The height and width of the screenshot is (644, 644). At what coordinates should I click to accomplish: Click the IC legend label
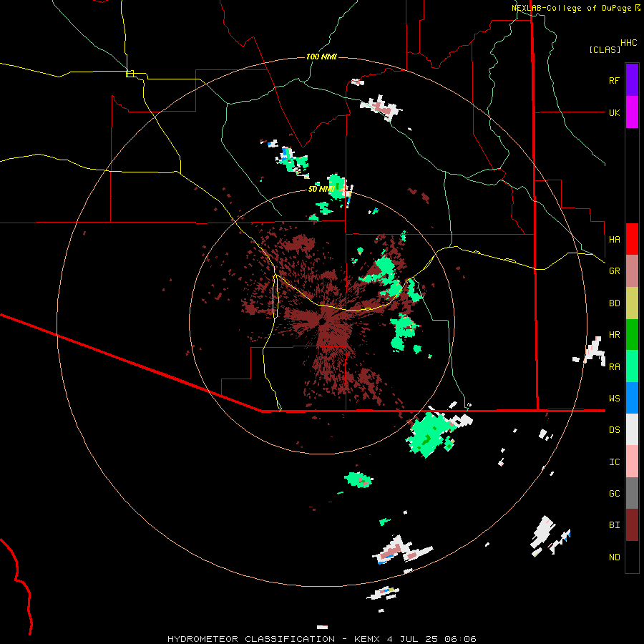pyautogui.click(x=614, y=462)
